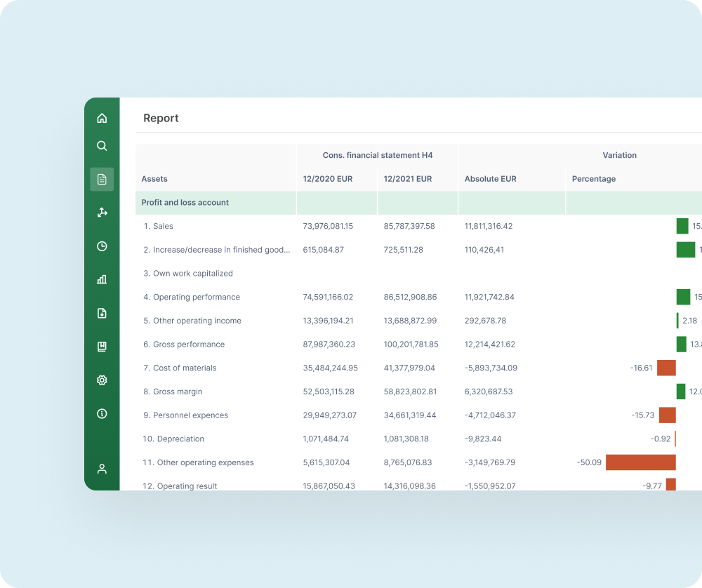Screen dimensions: 702x588
Task: Go to Home in the sidebar
Action: click(x=102, y=118)
